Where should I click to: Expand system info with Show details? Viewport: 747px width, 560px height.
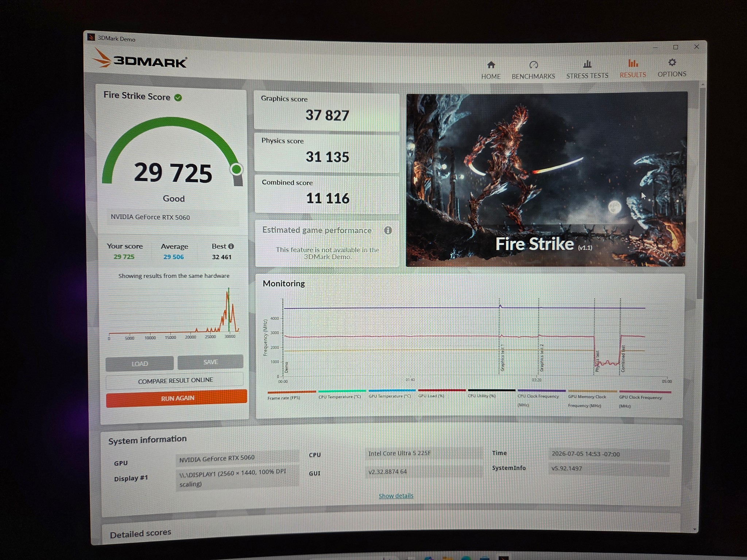[x=396, y=495]
